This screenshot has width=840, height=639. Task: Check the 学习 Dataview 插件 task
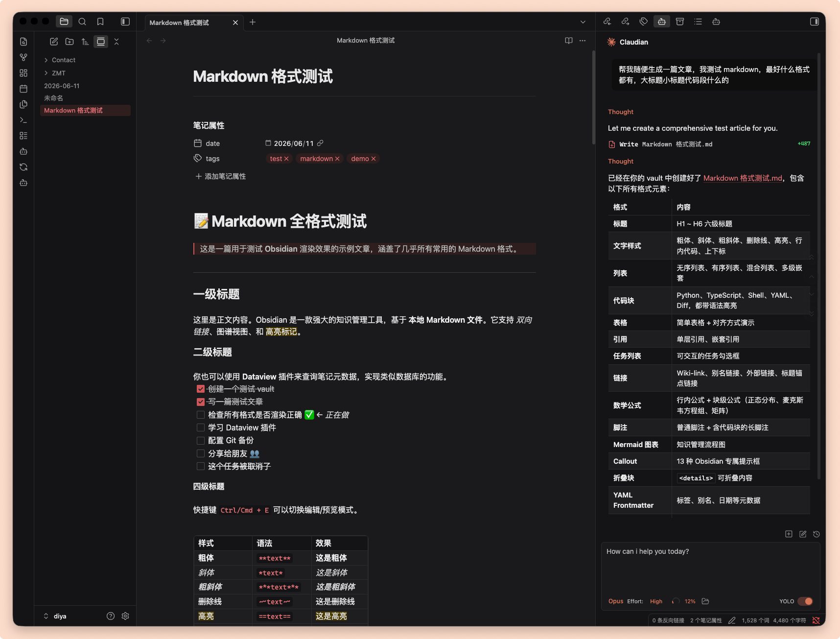pos(201,427)
